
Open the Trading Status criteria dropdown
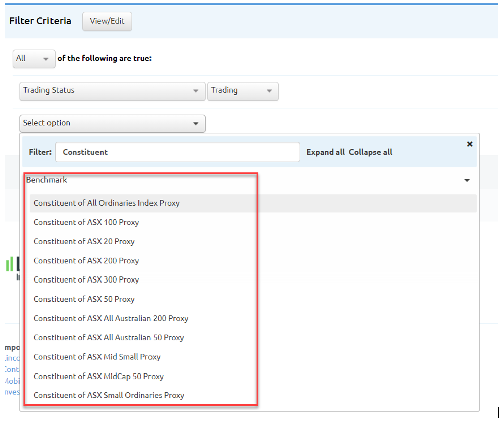(x=112, y=91)
